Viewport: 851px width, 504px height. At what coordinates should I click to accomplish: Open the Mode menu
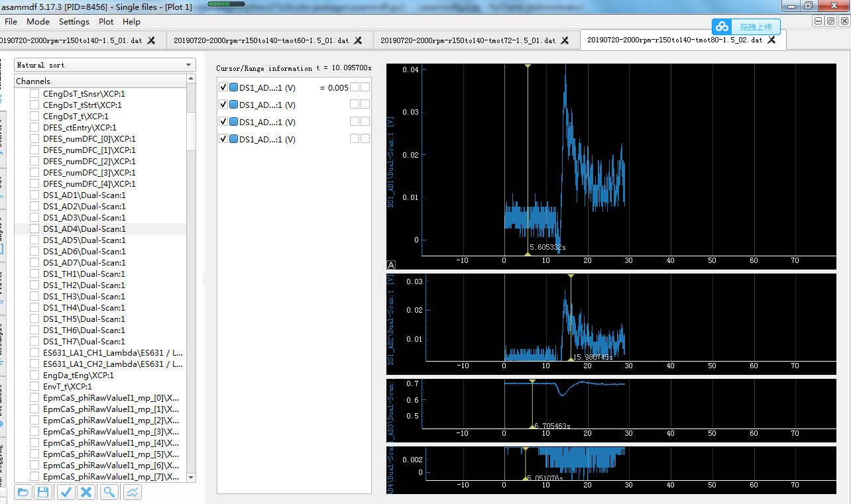pyautogui.click(x=38, y=21)
